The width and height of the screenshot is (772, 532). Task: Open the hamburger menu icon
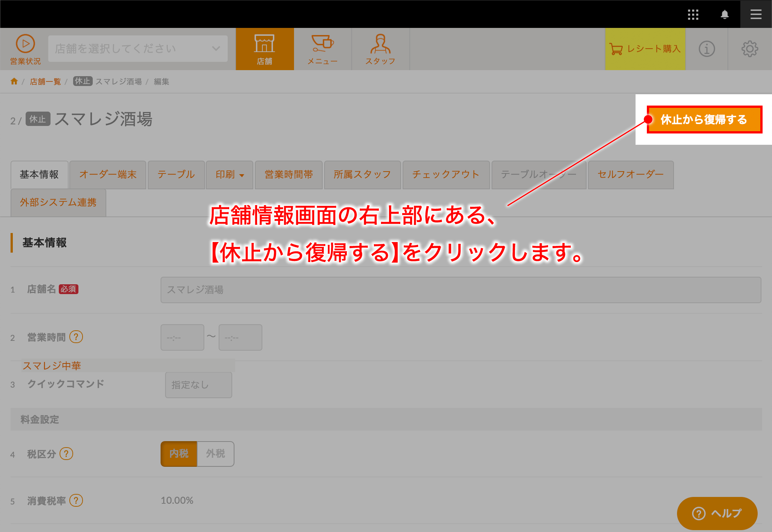[756, 14]
